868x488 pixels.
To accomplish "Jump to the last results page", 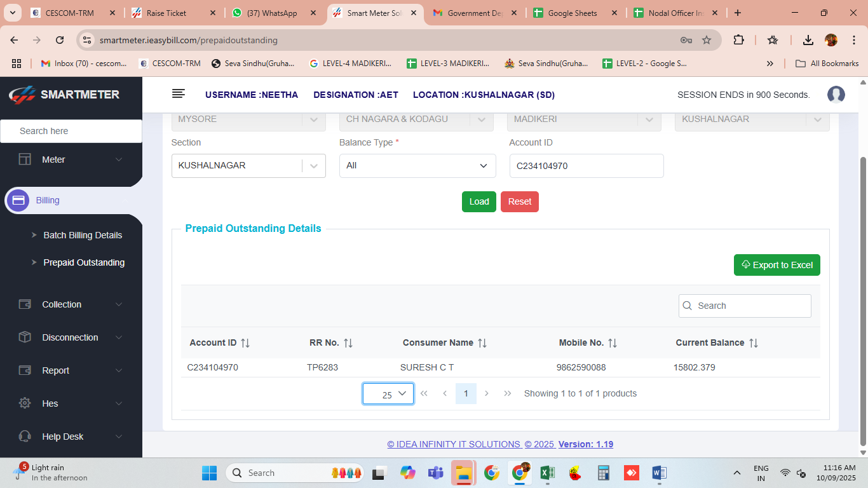I will coord(508,393).
